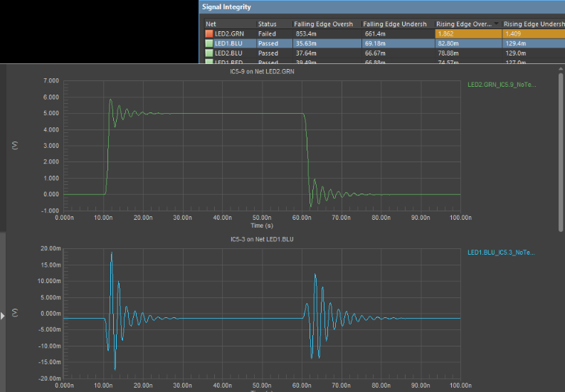This screenshot has width=565, height=392.
Task: Click the (V) axis label of the LED1.BLU chart
Action: tap(15, 312)
